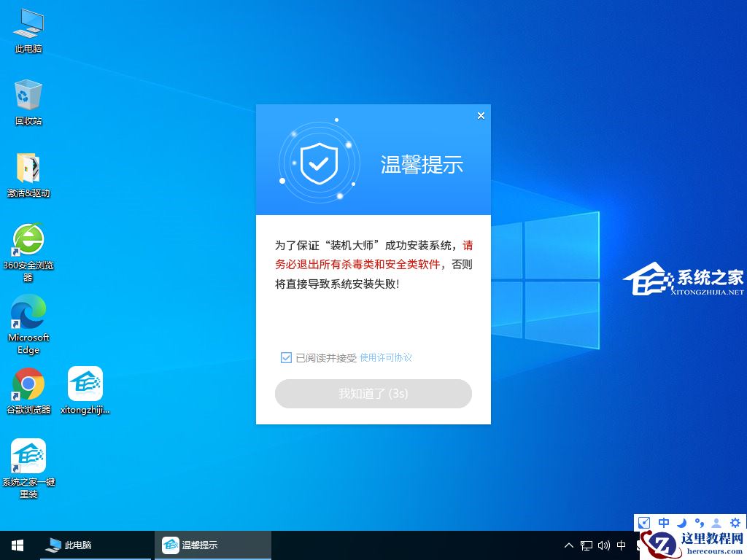Toggle Chinese/English input with the 中 indicator
Image resolution: width=747 pixels, height=560 pixels.
[x=663, y=522]
